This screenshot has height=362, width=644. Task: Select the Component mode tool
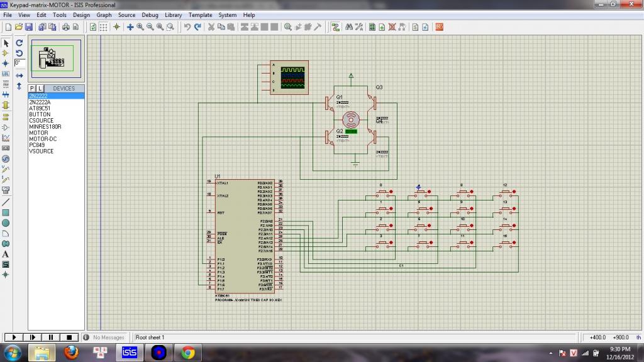click(6, 53)
